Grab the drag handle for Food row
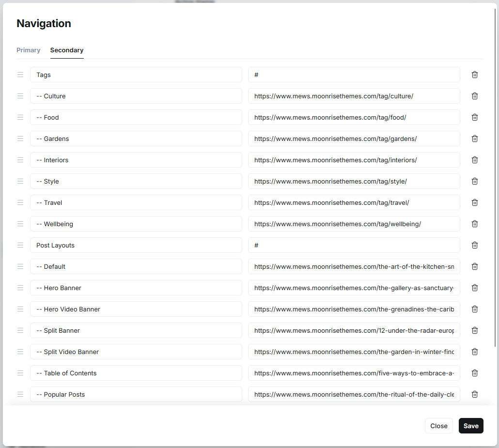 pos(20,117)
